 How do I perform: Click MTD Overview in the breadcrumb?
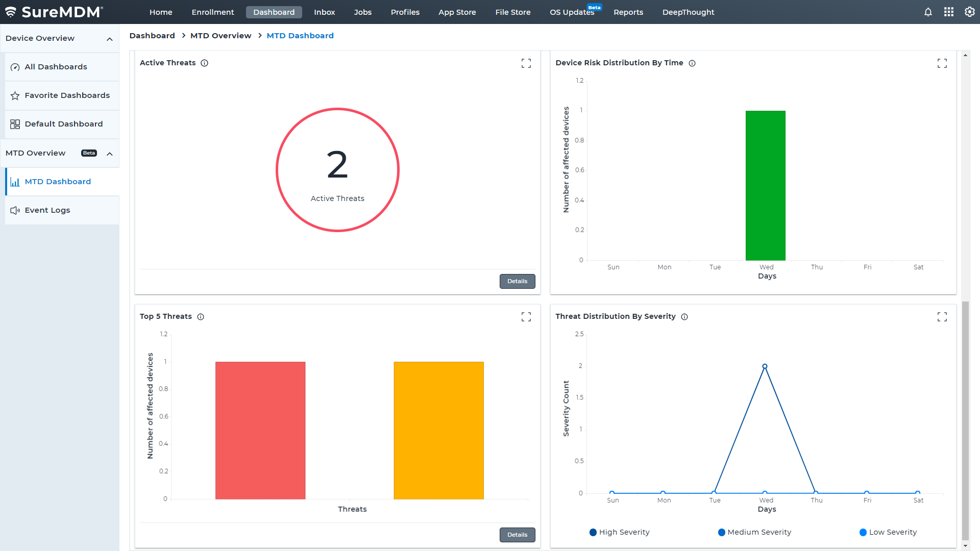pos(221,36)
